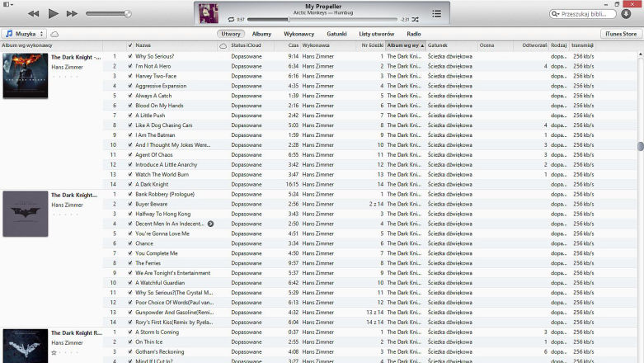Uncheck Bank Robbery (Prologue) track
The width and height of the screenshot is (644, 363).
(x=130, y=195)
